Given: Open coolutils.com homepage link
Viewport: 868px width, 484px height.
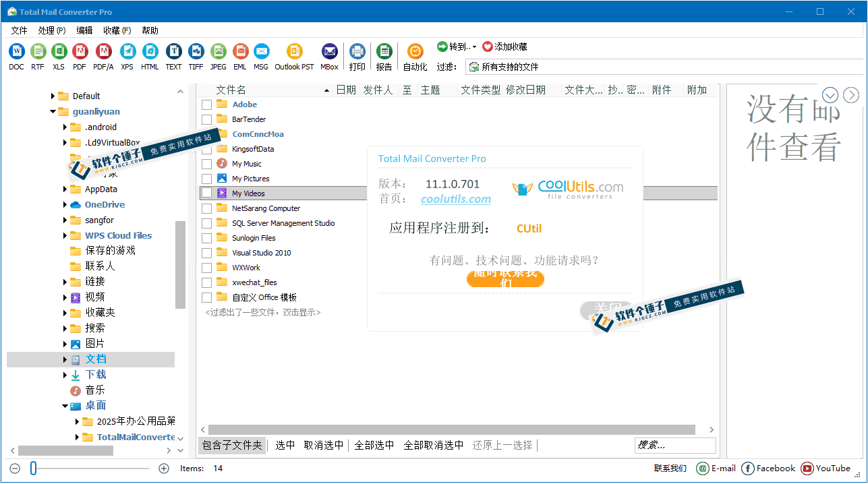Looking at the screenshot, I should pyautogui.click(x=456, y=199).
